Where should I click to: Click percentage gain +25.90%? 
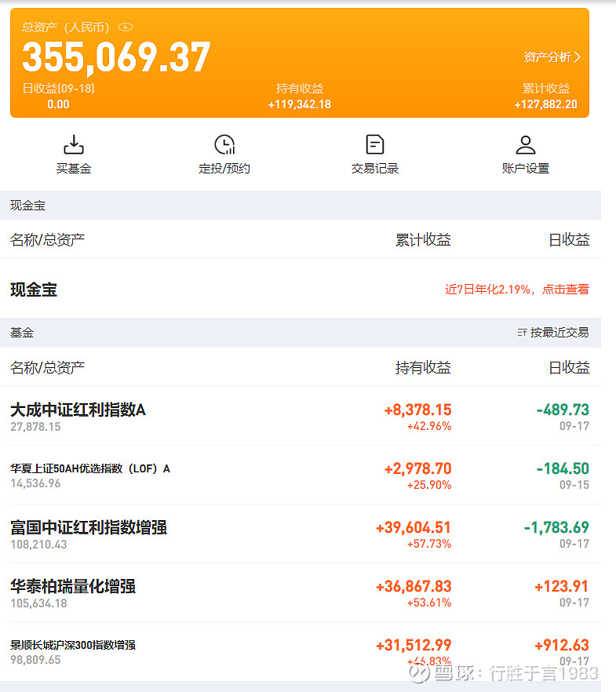pyautogui.click(x=429, y=485)
